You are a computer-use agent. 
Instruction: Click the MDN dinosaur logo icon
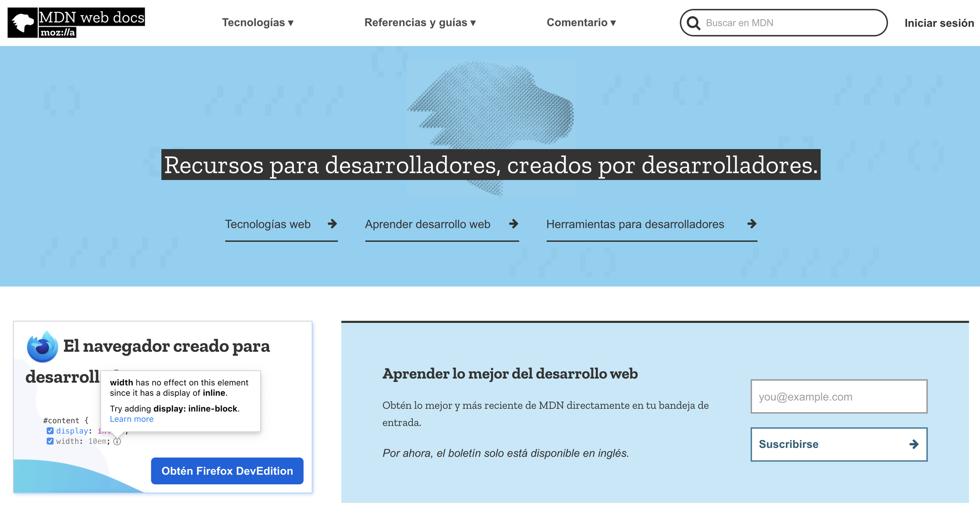pos(23,23)
